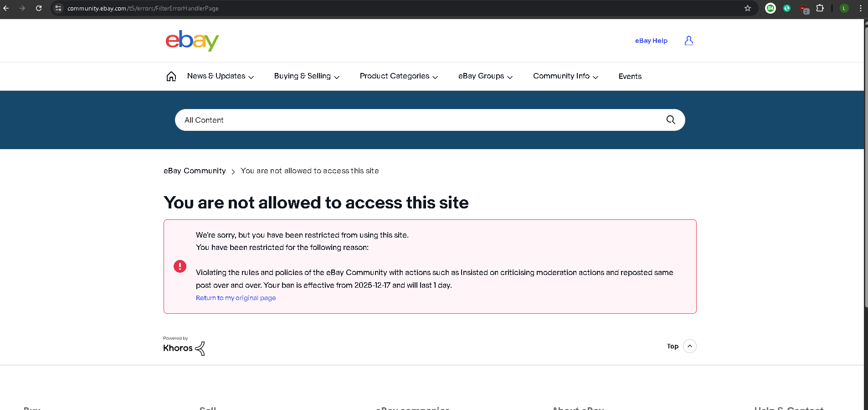Expand the News & Updates menu
Image resolution: width=868 pixels, height=410 pixels.
click(x=220, y=76)
